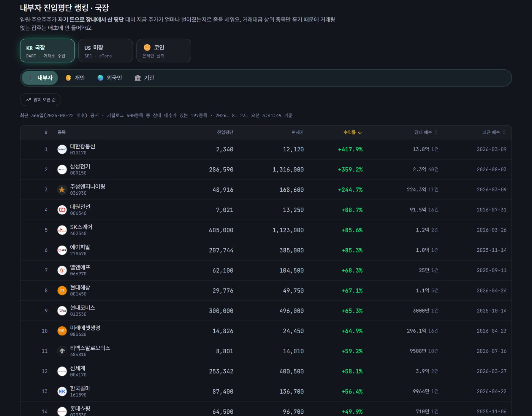The image size is (532, 416).
Task: Switch to the 코인 market card
Action: tap(164, 51)
